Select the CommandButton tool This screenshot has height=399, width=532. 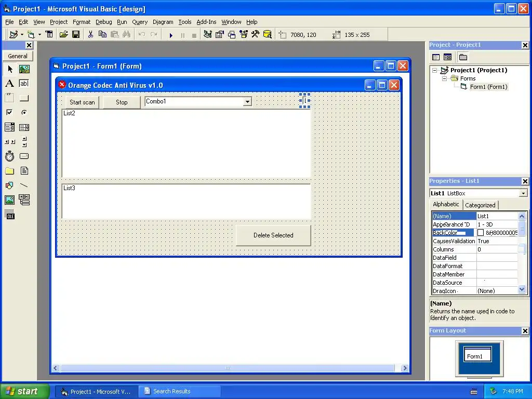tap(24, 98)
